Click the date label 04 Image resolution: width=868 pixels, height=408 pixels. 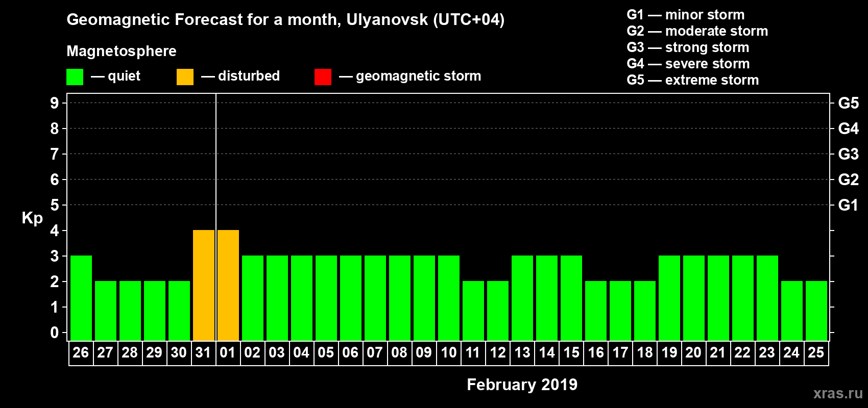point(301,352)
